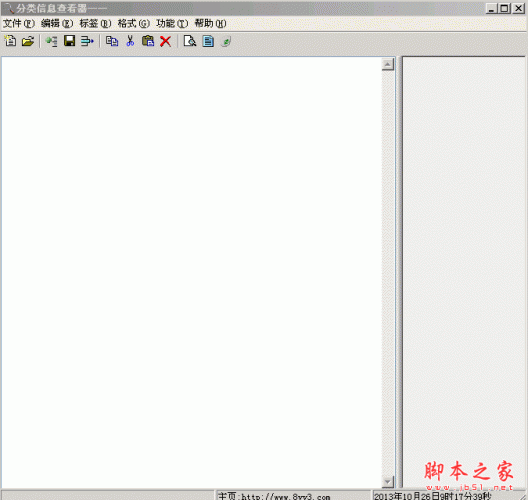Click the blue arrow export icon

[87, 41]
